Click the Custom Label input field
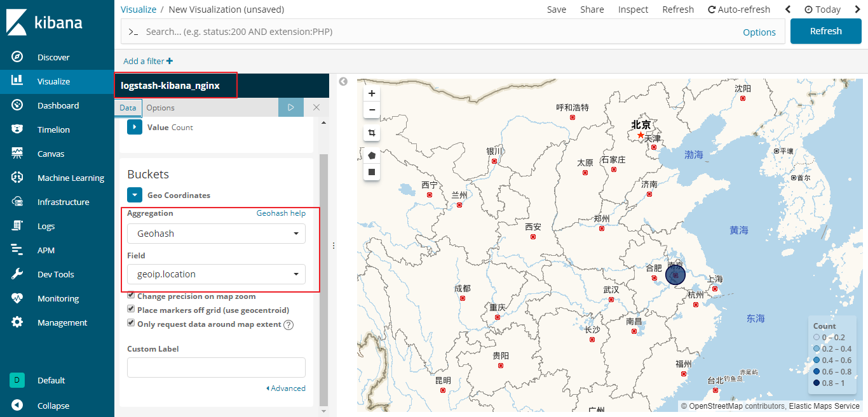The height and width of the screenshot is (417, 868). (x=216, y=367)
